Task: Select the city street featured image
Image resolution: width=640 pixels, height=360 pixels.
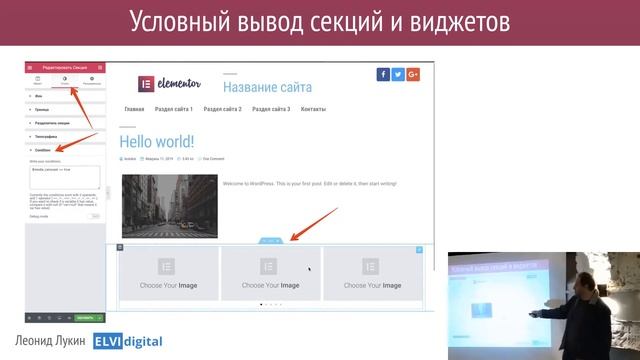Action: (170, 206)
